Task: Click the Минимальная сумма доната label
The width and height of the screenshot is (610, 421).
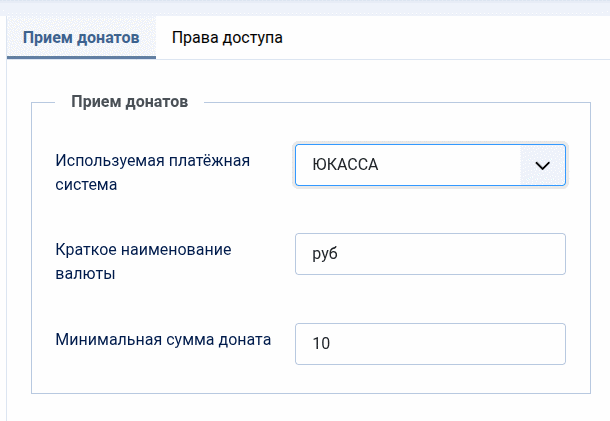Action: tap(164, 339)
